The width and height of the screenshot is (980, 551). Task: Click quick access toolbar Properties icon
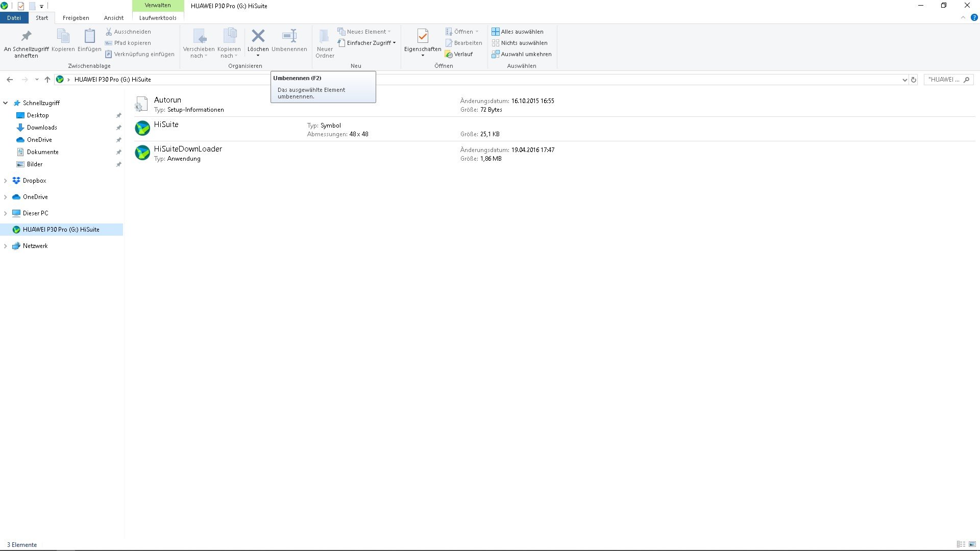point(21,6)
